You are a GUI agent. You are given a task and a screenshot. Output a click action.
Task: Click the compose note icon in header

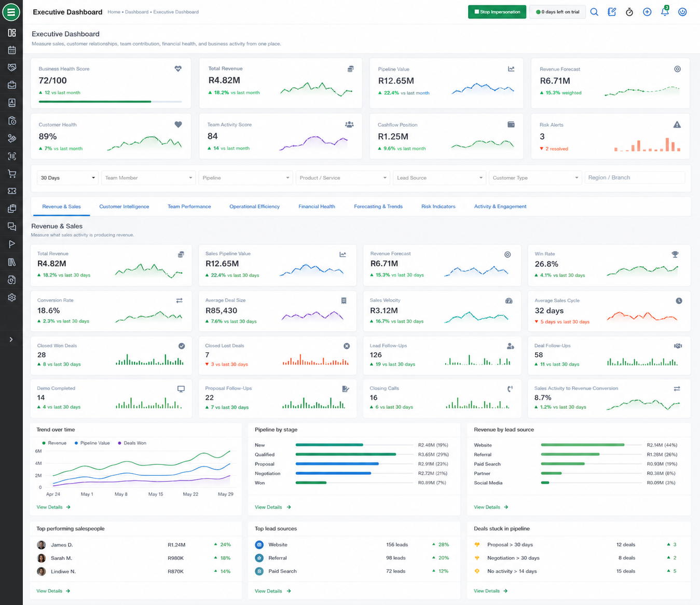(612, 12)
